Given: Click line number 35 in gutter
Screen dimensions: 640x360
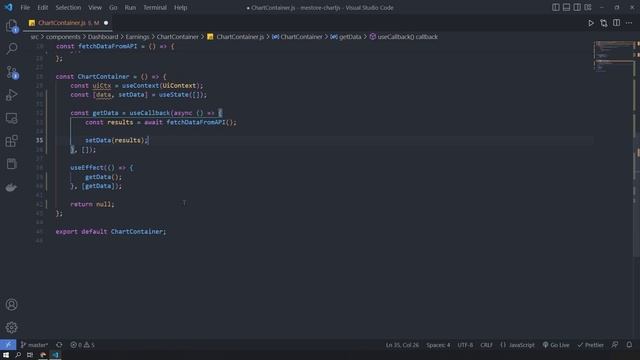Looking at the screenshot, I should click(40, 140).
